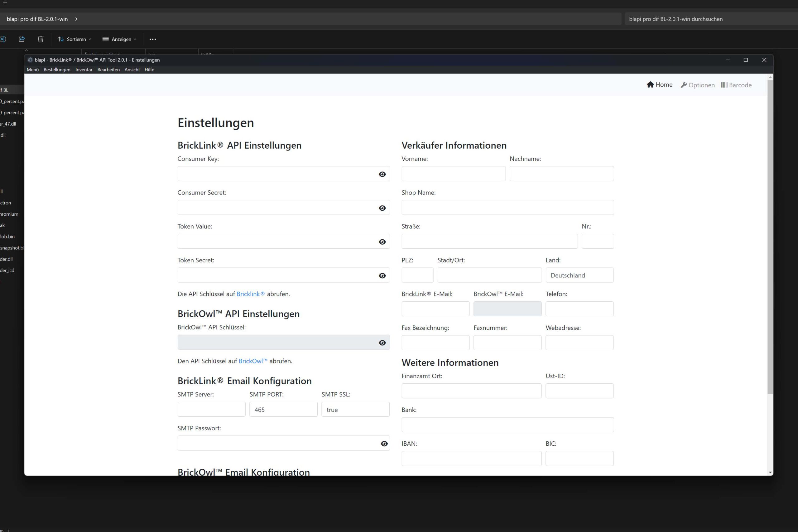Select der_icd file in Explorer list
Viewport: 798px width, 532px height.
tap(7, 271)
